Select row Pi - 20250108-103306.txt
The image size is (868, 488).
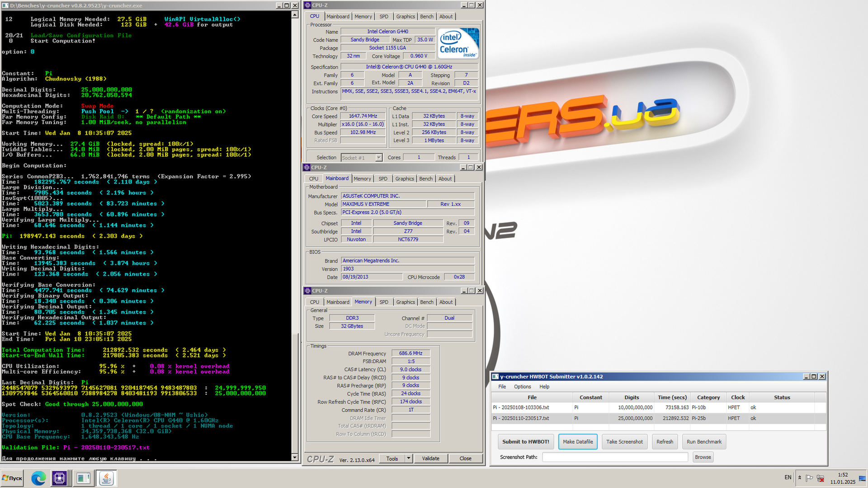pos(659,407)
